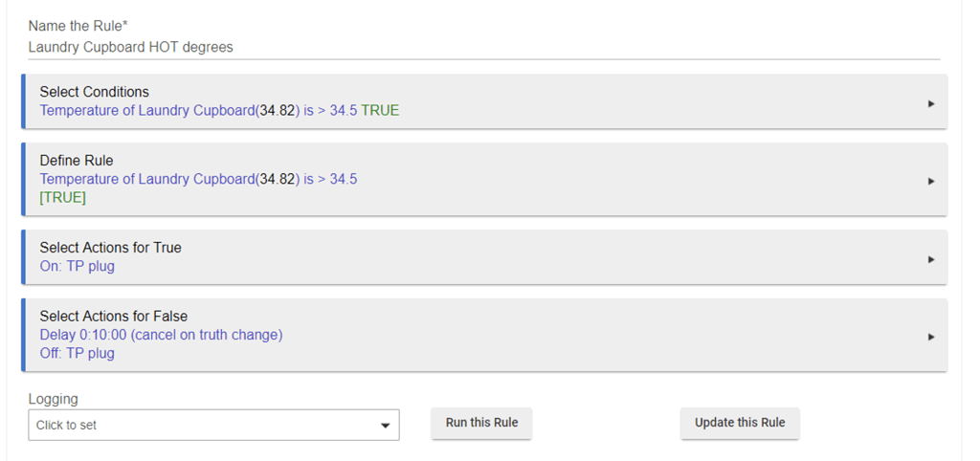Expand the Define Rule section arrow

point(931,181)
